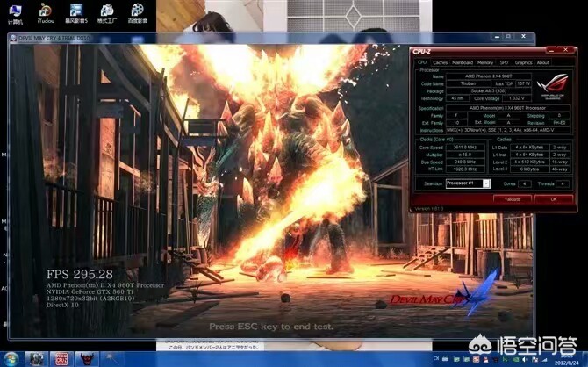
Task: Open the 计算机 desktop icon
Action: tap(16, 14)
